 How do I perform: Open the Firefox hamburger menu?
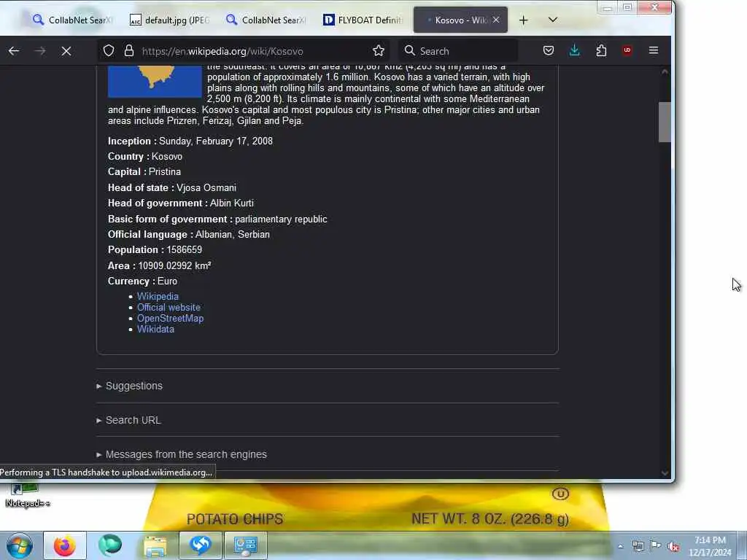[x=654, y=50]
